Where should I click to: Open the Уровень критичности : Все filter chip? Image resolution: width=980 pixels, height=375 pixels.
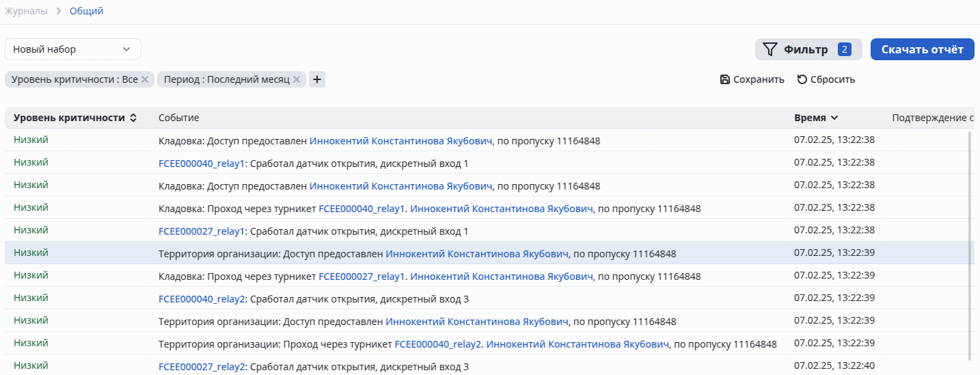[74, 79]
